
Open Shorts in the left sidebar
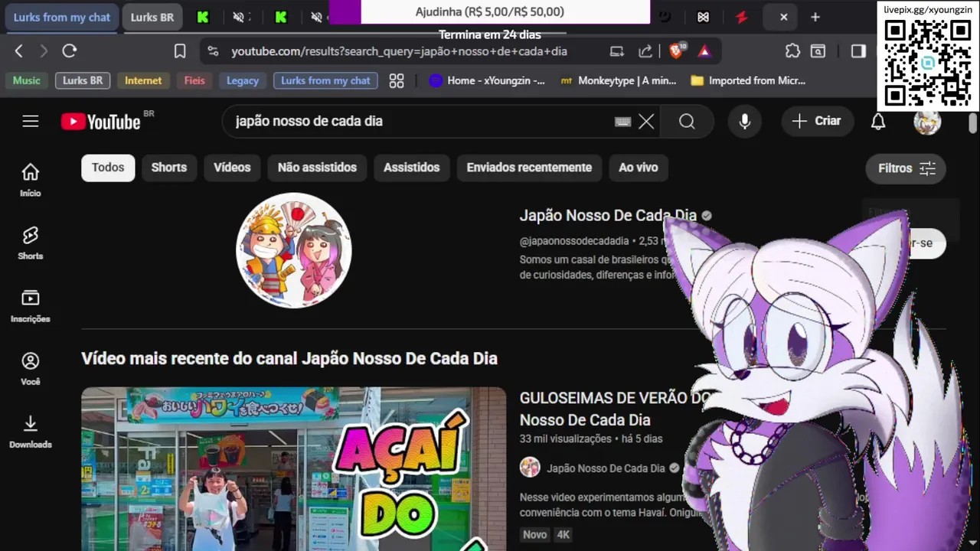[x=31, y=243]
